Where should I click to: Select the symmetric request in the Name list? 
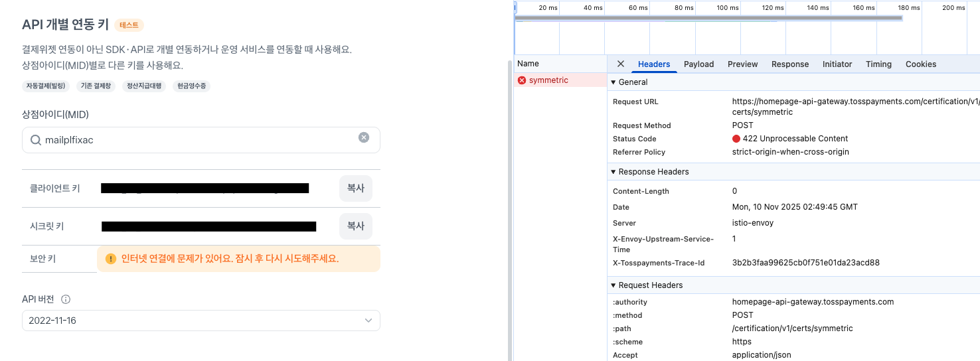(x=560, y=80)
